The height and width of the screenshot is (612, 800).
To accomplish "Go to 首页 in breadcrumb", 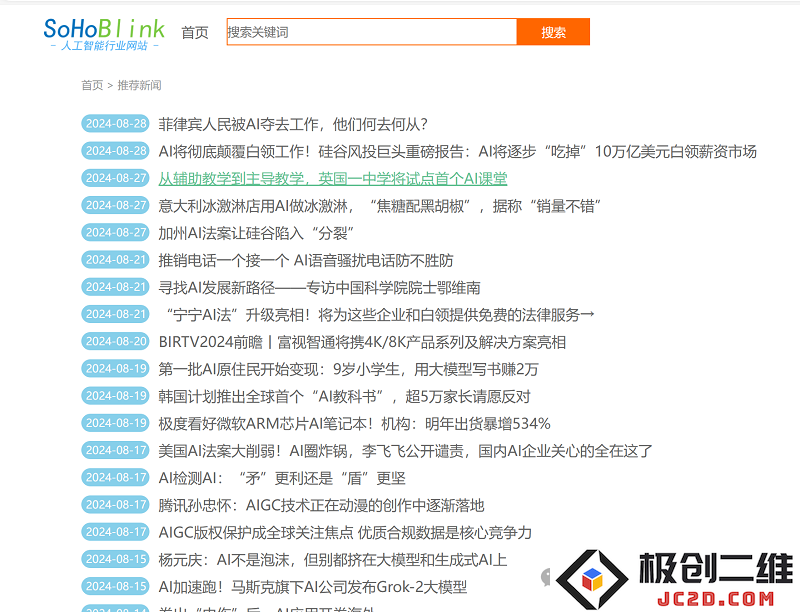I will [x=92, y=85].
